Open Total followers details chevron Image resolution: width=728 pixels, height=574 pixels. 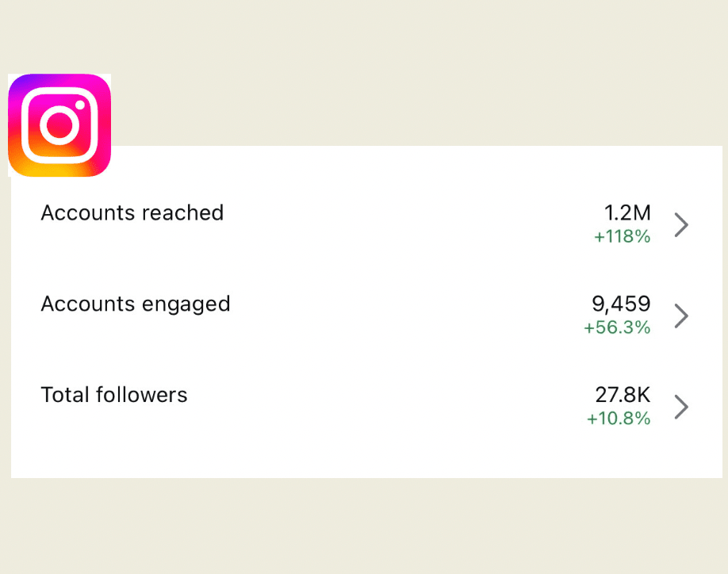pos(681,407)
